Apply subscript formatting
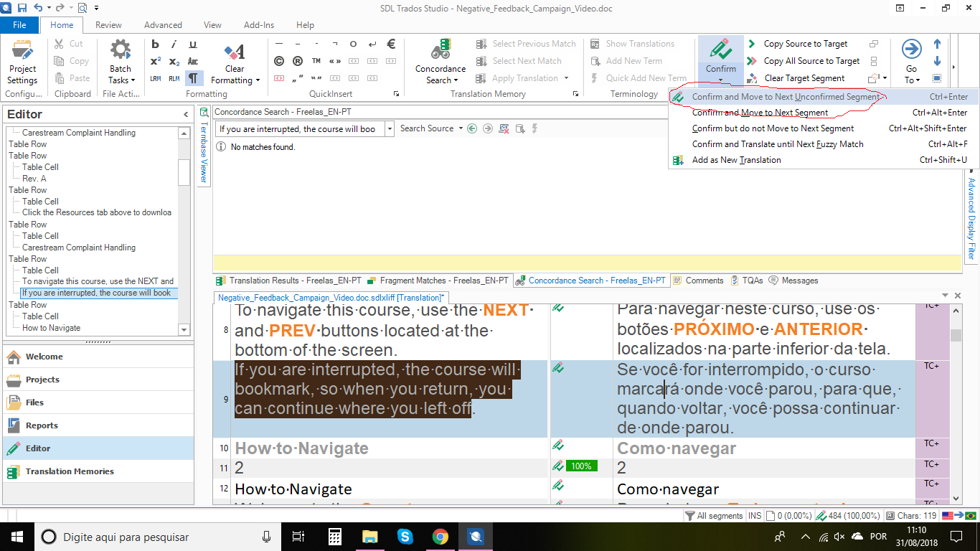980x551 pixels. pyautogui.click(x=174, y=61)
